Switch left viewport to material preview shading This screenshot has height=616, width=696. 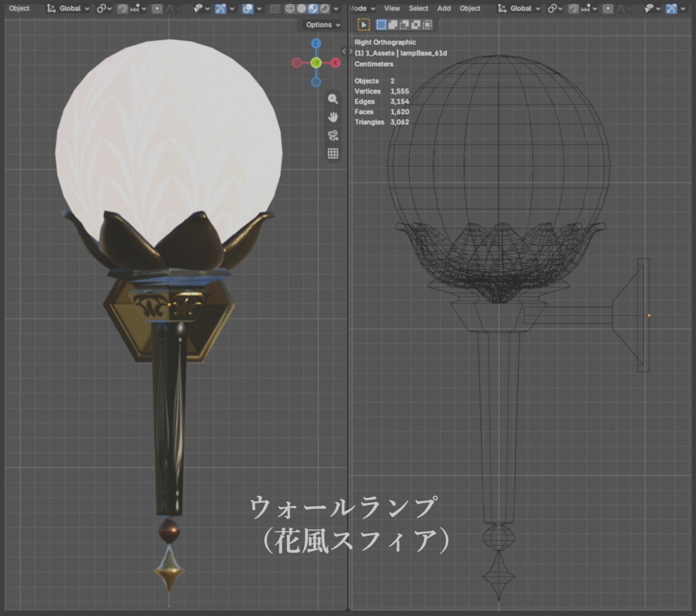point(313,8)
